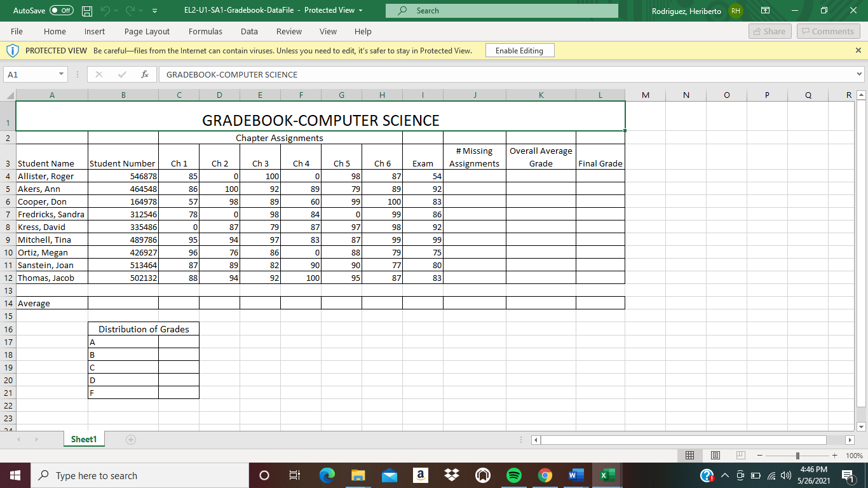Screen dimensions: 868x488
Task: Close the Protected View message bar
Action: [x=858, y=50]
